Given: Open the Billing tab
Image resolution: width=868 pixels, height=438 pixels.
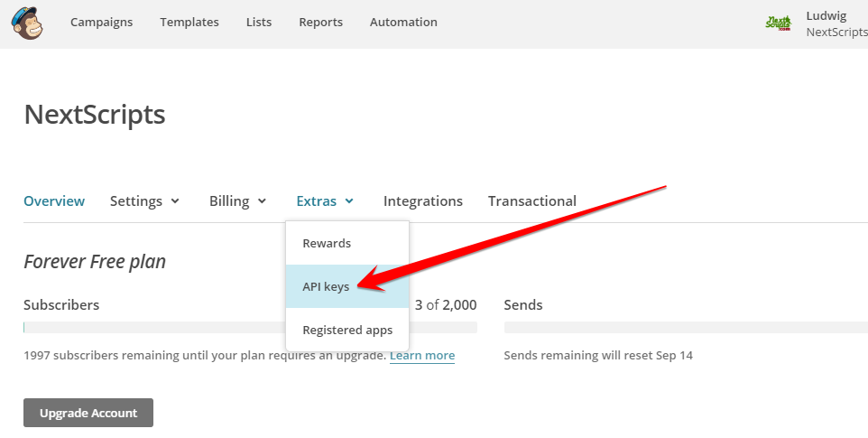Looking at the screenshot, I should [x=229, y=201].
